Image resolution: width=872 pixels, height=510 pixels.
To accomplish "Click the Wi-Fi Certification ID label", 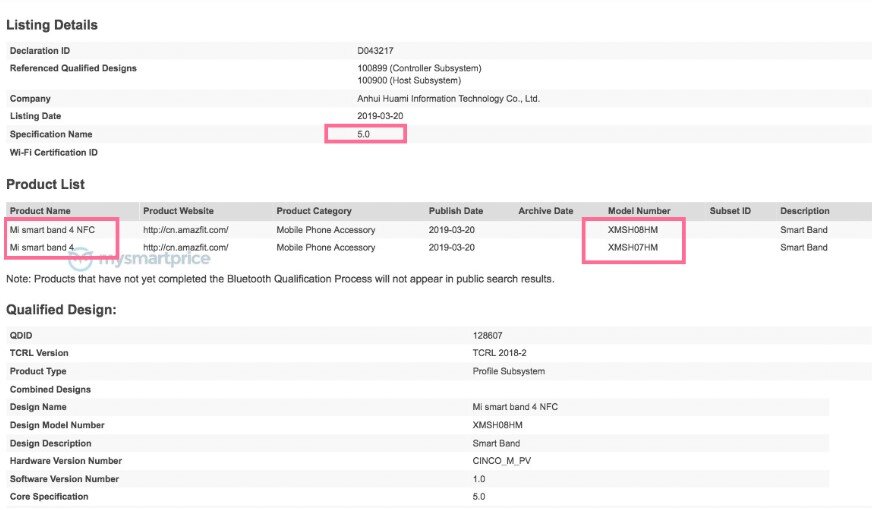I will pos(53,152).
